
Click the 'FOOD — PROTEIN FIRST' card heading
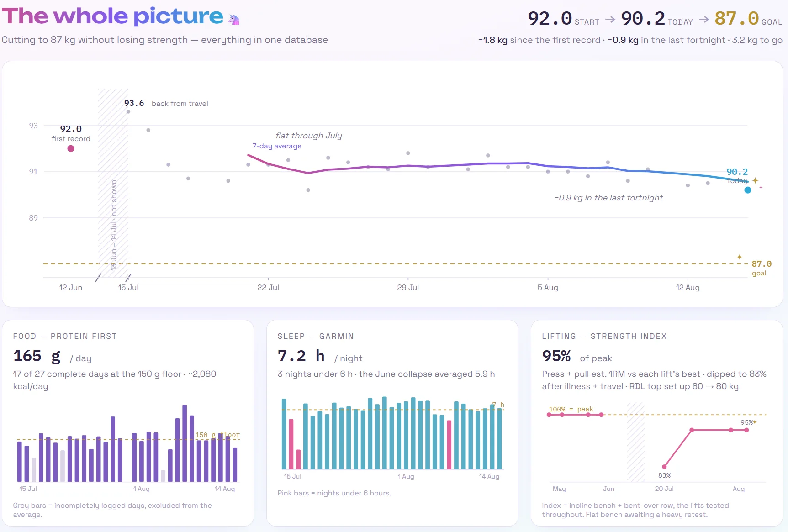click(65, 336)
